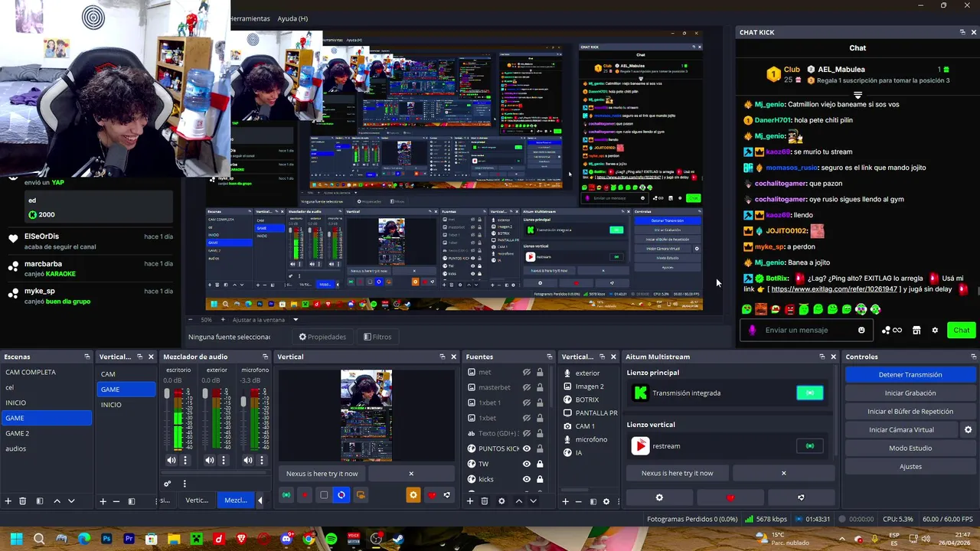
Task: Open emoji picker in chat input
Action: pos(861,330)
